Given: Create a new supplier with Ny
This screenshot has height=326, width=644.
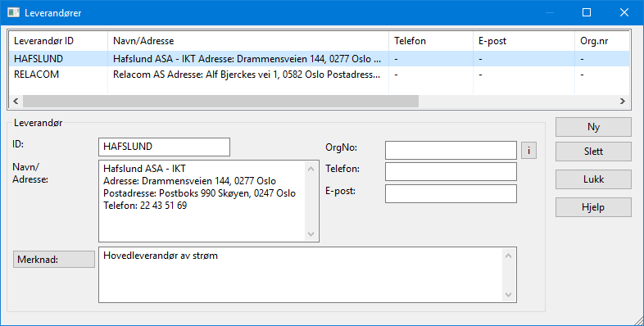Looking at the screenshot, I should point(593,127).
